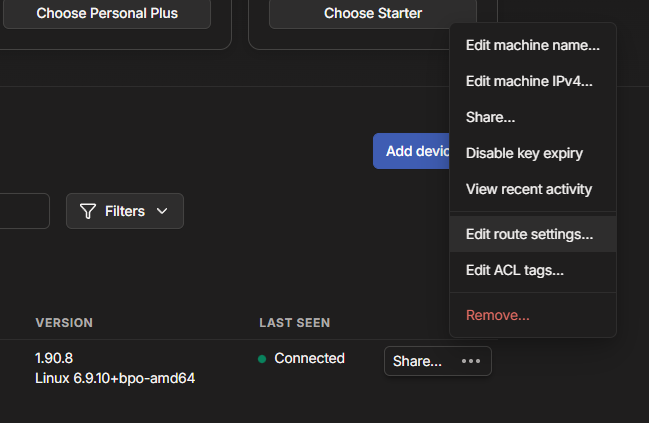
Task: Choose Edit machine IPv4 menu option
Action: pyautogui.click(x=529, y=81)
